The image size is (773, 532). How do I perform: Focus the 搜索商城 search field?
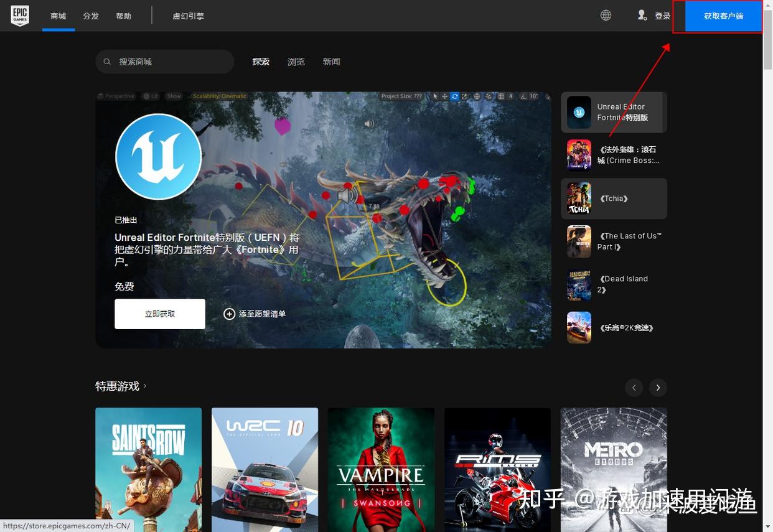coord(165,62)
